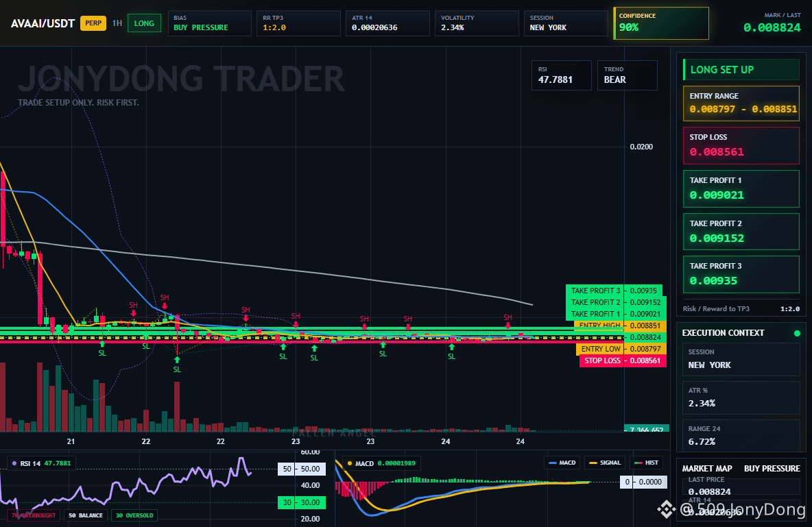Click the 50 BALANCE legend chip
This screenshot has height=527, width=812.
[86, 515]
